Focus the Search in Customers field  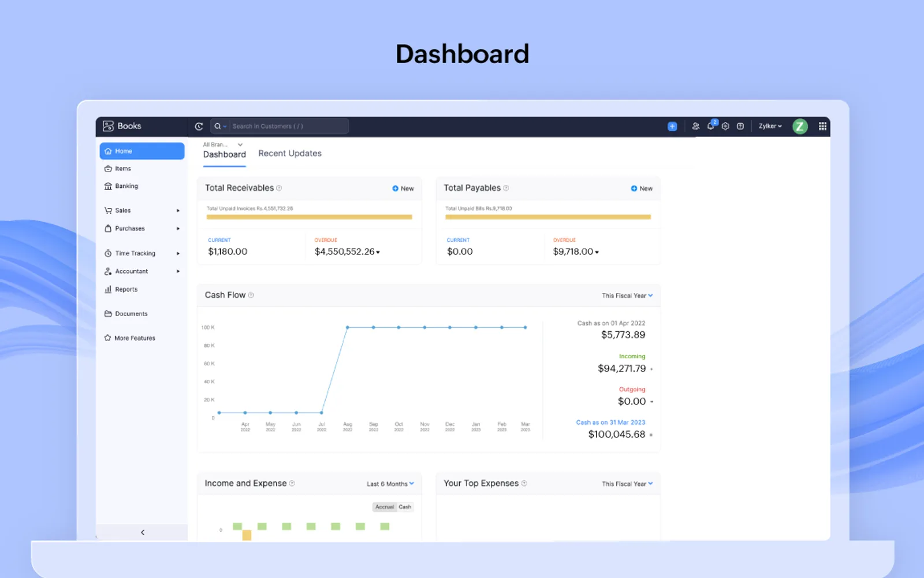tap(289, 127)
